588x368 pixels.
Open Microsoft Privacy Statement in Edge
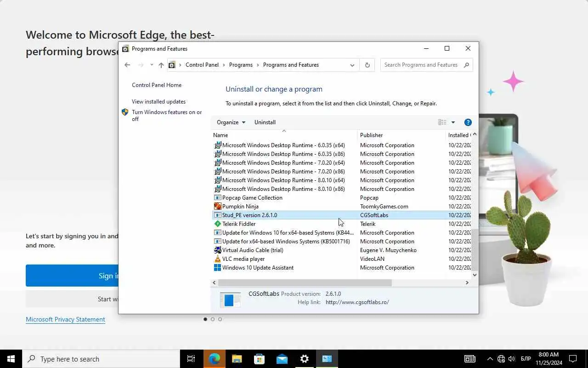[65, 319]
